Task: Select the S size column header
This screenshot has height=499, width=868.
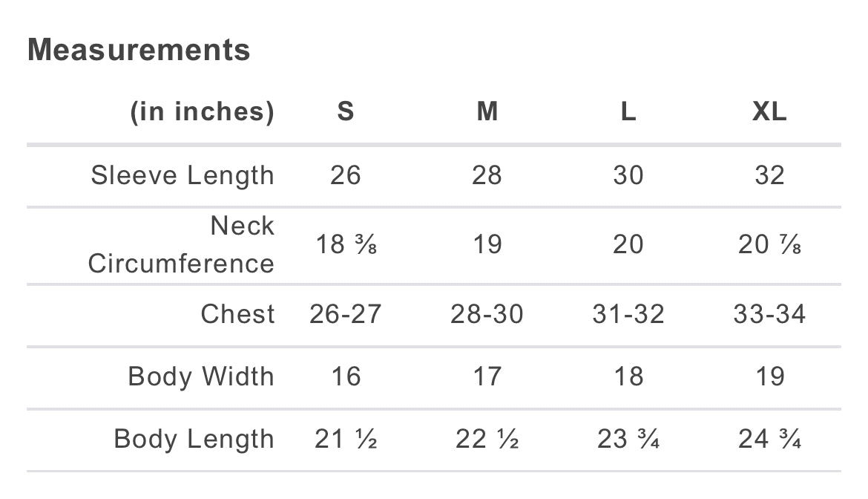Action: click(346, 111)
